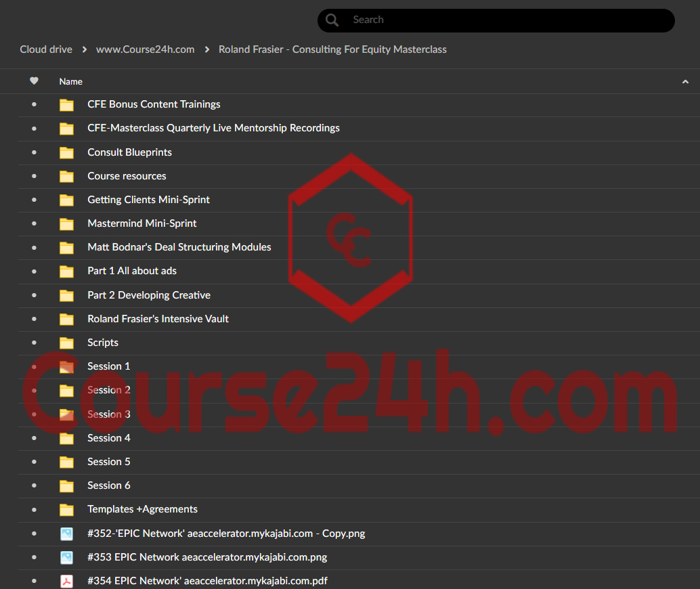Image resolution: width=700 pixels, height=589 pixels.
Task: Select Consult Blueprints name
Action: pos(129,152)
